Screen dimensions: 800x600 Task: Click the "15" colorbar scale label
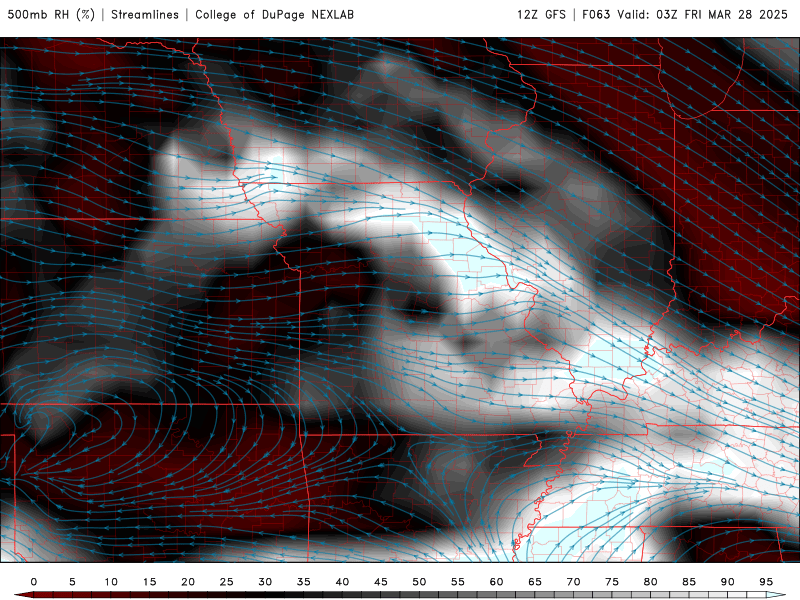click(149, 582)
